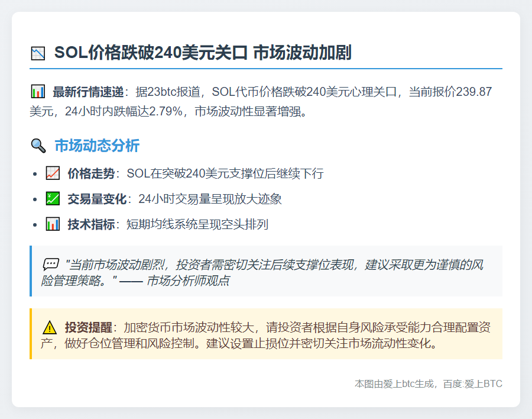532x419 pixels.
Task: Click the yellow warning triangle icon
Action: [50, 327]
